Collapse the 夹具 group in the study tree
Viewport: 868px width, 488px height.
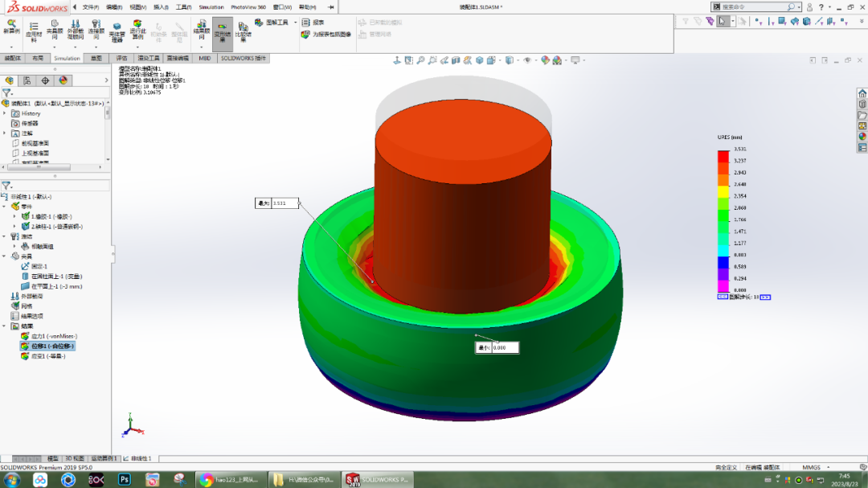click(5, 254)
